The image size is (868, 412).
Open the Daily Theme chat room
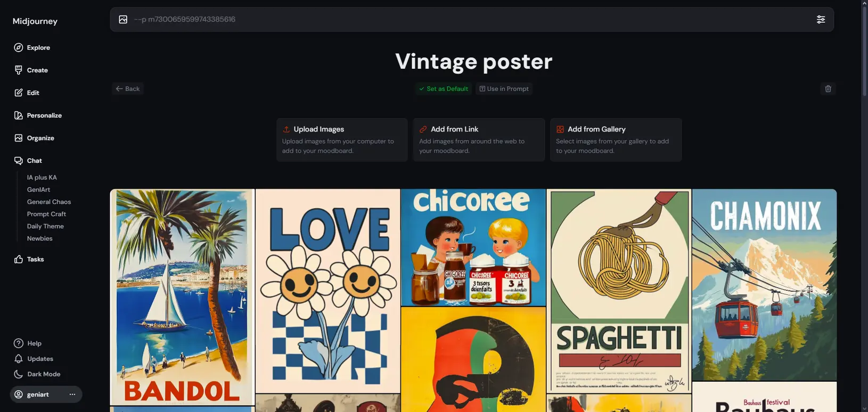point(45,226)
